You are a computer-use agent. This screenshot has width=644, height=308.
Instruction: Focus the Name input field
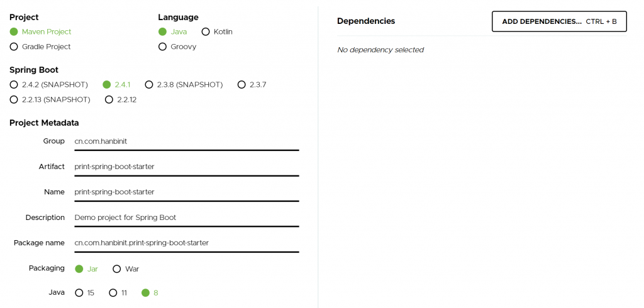(x=186, y=192)
